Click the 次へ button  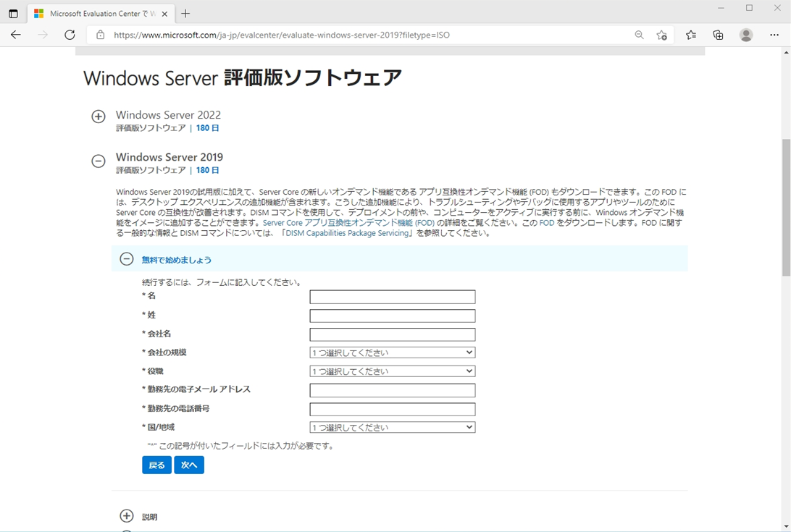[x=189, y=465]
